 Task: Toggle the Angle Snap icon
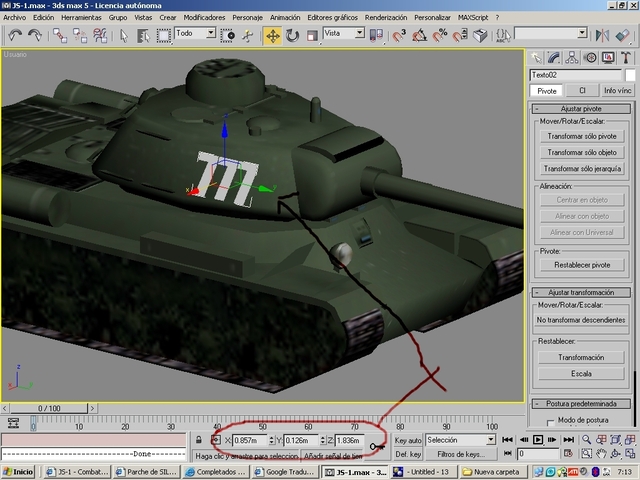tap(420, 36)
